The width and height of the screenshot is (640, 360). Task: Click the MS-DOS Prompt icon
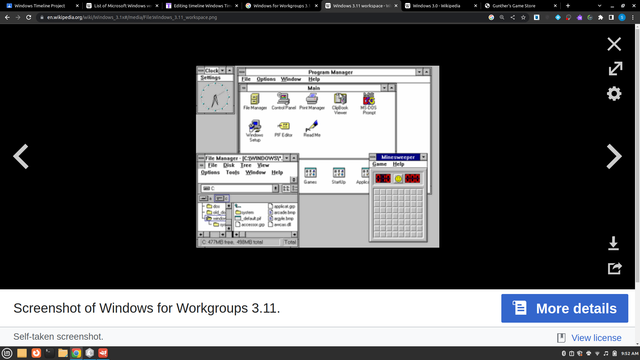[369, 104]
